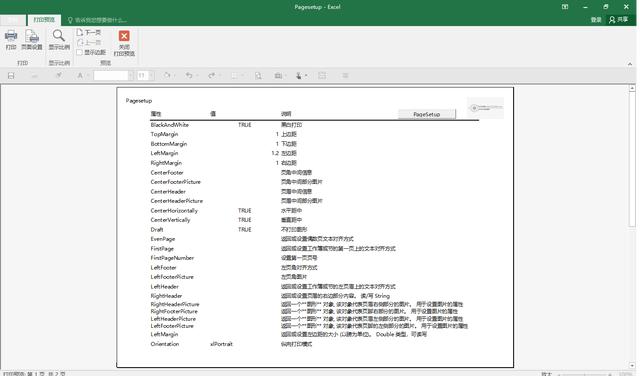Click the Tell Me search box with lightbulb
640x376 pixels.
coord(97,20)
